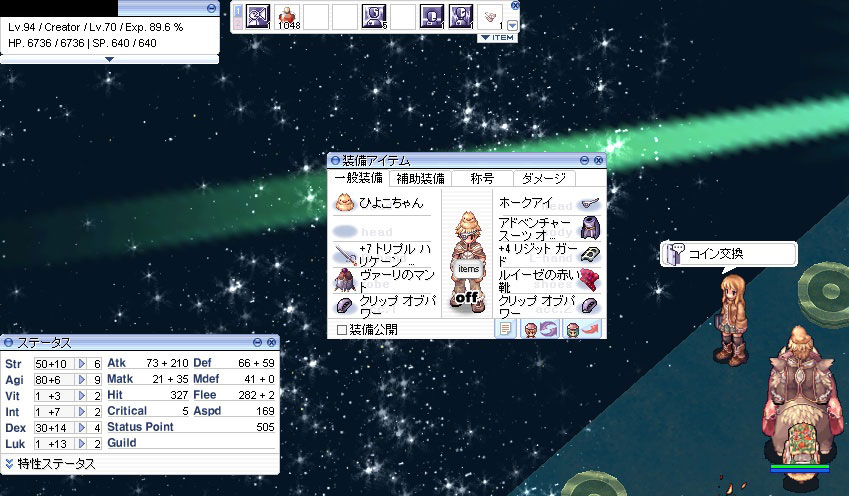Click the Status Point value 505
849x496 pixels.
coord(265,427)
